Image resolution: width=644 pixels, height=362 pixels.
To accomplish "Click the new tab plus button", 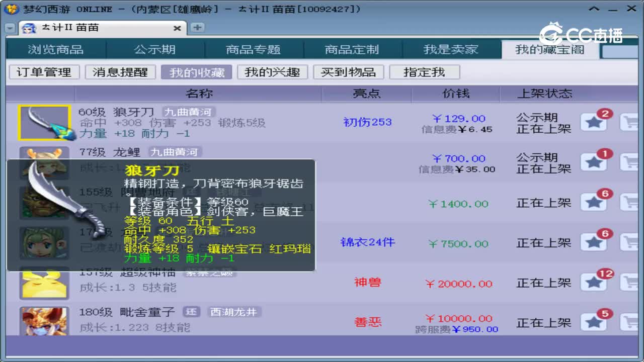I will pyautogui.click(x=196, y=28).
